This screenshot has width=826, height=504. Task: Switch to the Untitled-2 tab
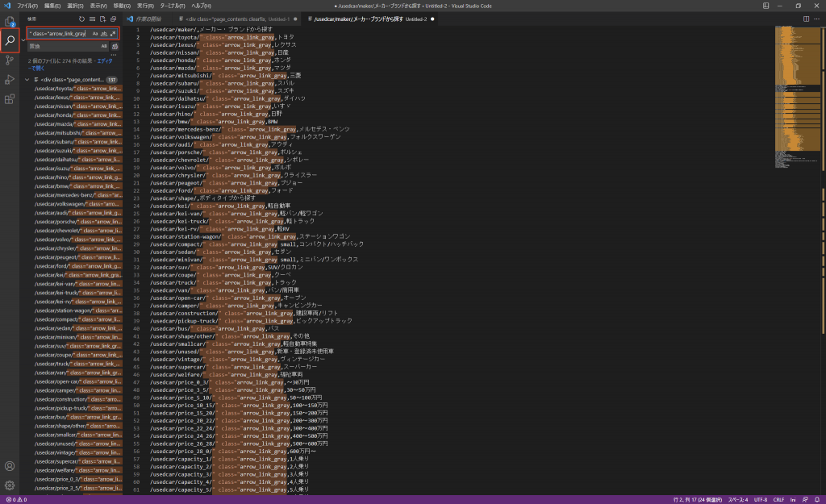coord(371,19)
